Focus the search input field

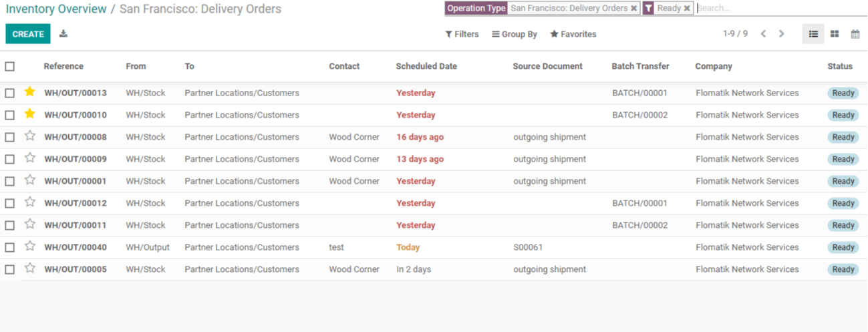[x=780, y=9]
